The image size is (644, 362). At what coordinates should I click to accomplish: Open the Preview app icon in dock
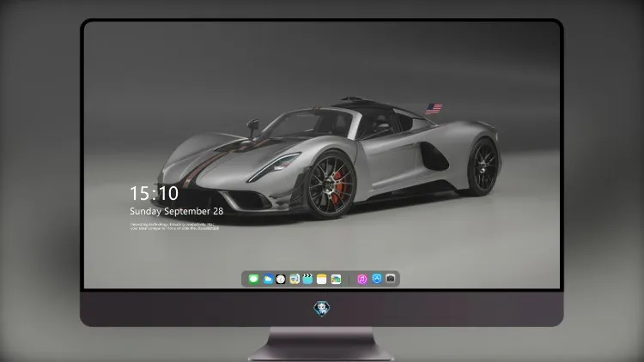tap(295, 279)
